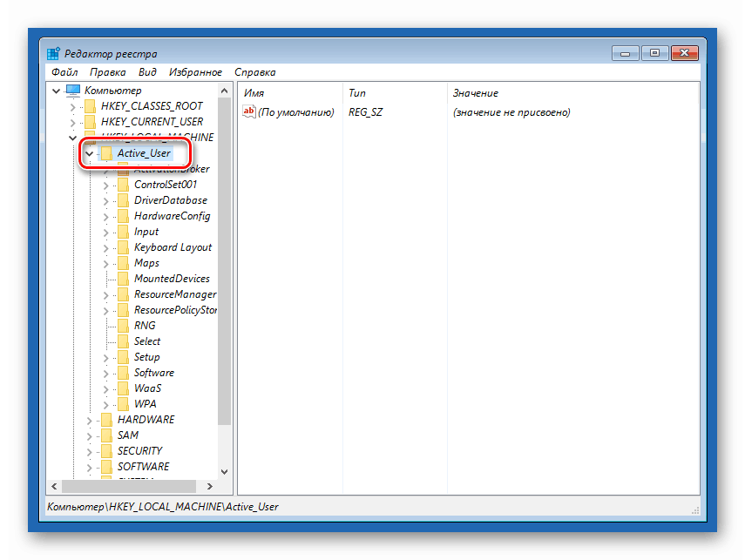Click the SECURITY folder icon
Screen dimensions: 745x560
[106, 451]
